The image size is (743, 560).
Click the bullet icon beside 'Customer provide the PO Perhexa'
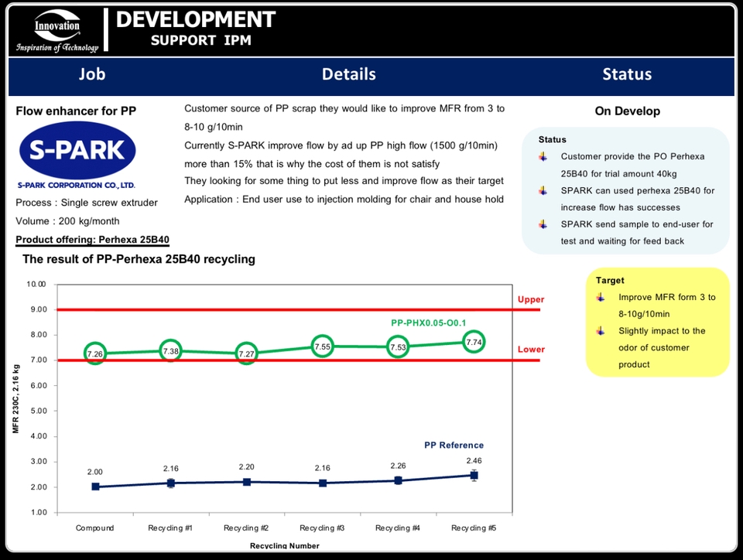(x=542, y=156)
